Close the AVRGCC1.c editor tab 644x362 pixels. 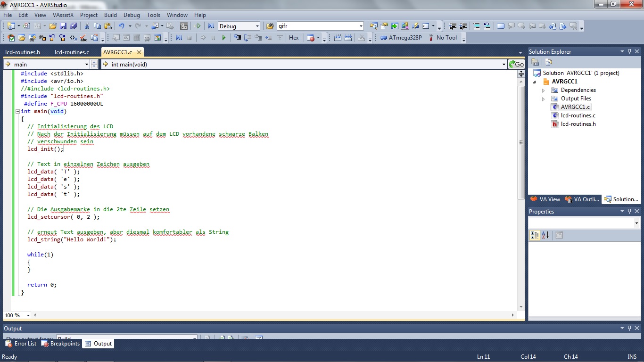(139, 52)
